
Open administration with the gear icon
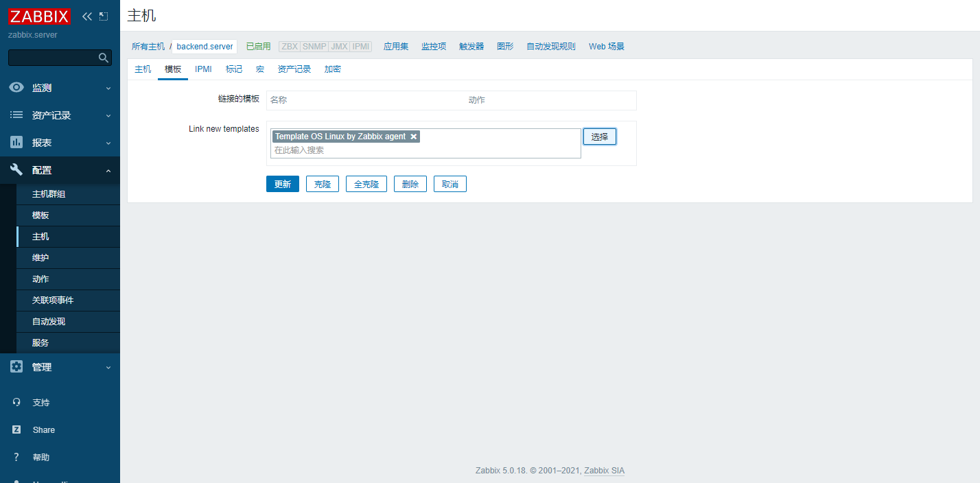tap(16, 366)
